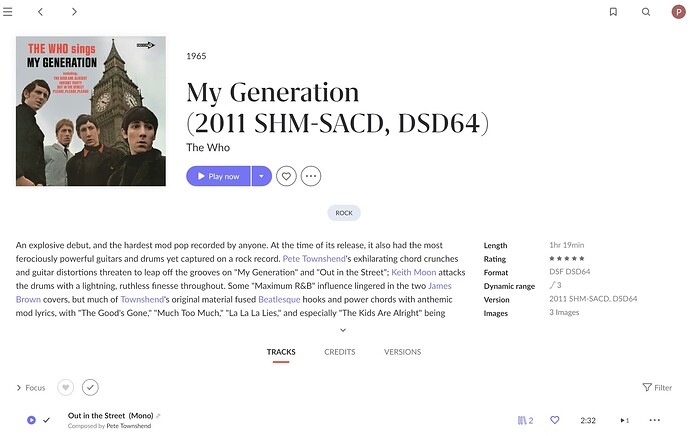690x436 pixels.
Task: Open the Keith Moon link
Action: coord(414,272)
